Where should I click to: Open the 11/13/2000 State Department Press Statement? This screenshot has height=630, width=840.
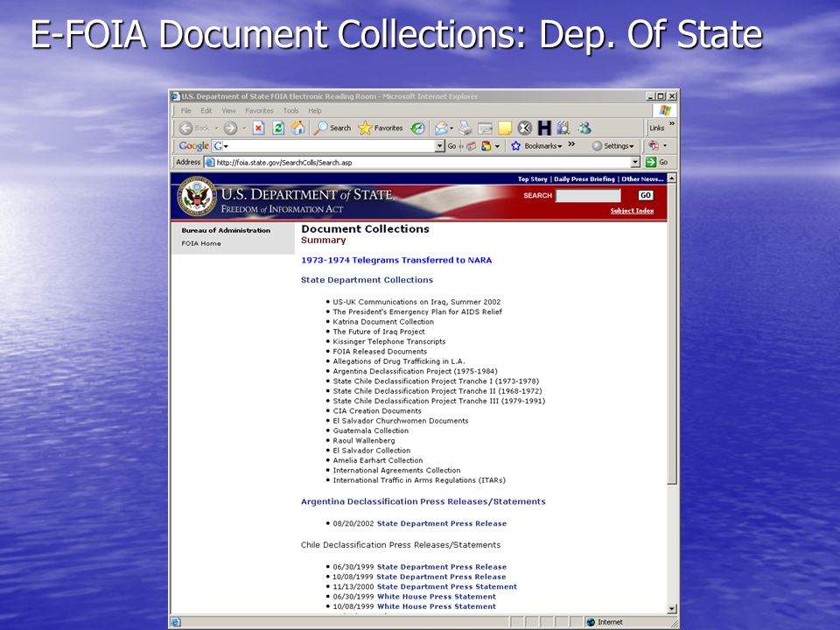pyautogui.click(x=447, y=586)
